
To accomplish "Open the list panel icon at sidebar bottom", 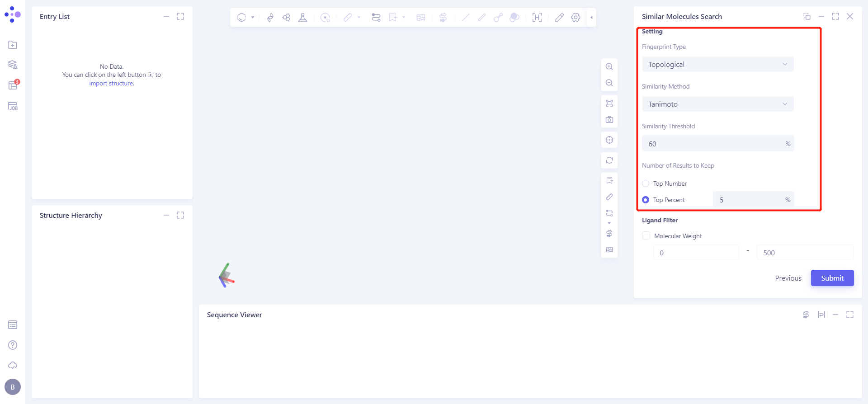I will (13, 324).
